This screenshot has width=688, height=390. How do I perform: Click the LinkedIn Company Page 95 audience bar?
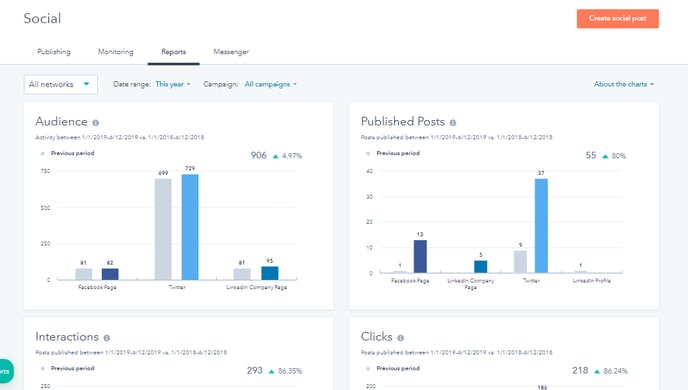(270, 273)
